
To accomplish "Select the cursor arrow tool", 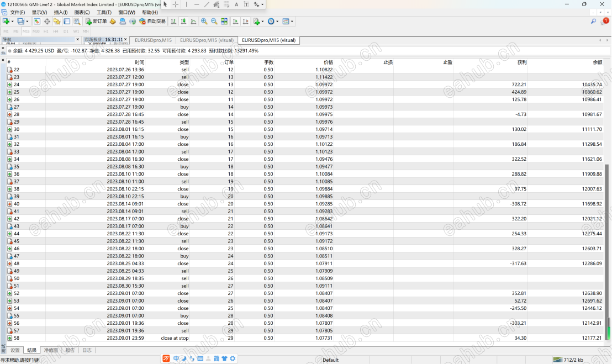I will (165, 4).
